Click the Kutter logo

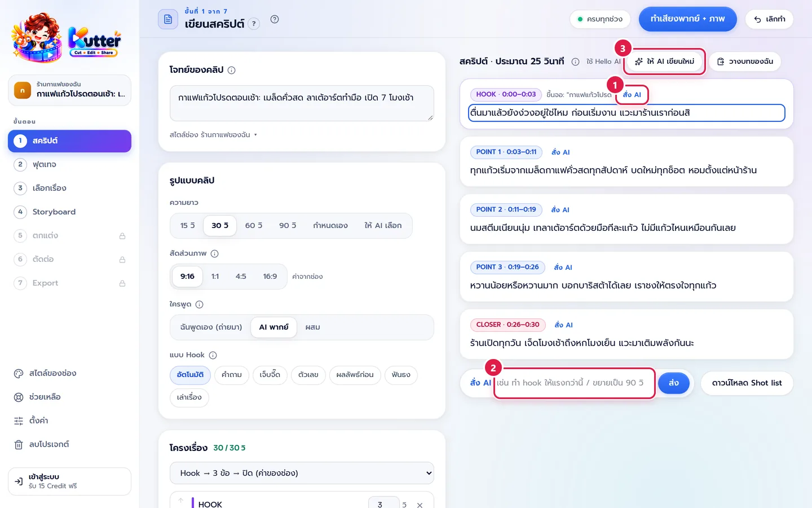click(x=67, y=38)
